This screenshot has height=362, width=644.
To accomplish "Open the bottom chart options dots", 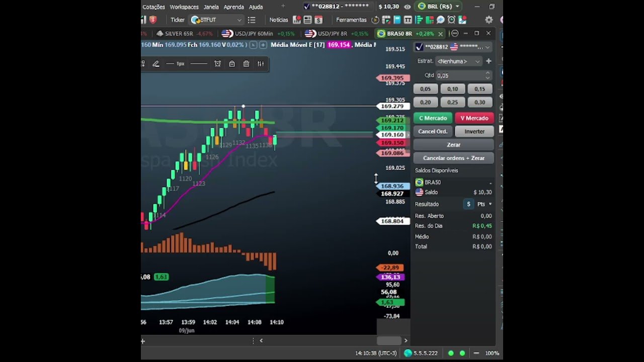I will (x=253, y=341).
